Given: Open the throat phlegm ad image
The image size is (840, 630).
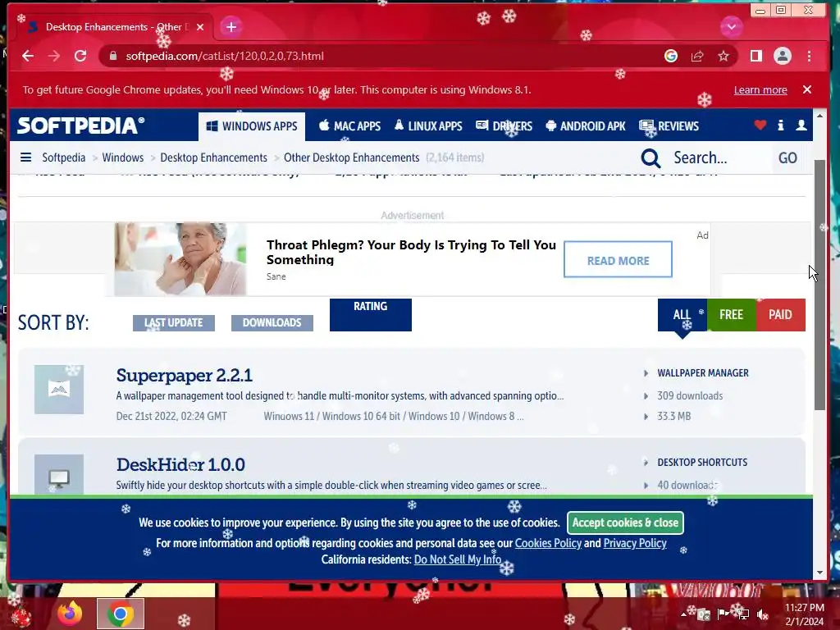Looking at the screenshot, I should [180, 259].
